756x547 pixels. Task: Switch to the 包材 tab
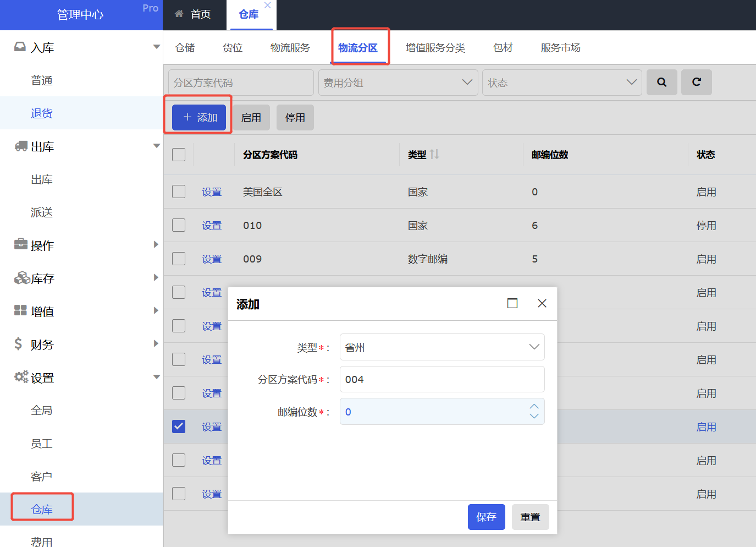click(x=503, y=47)
